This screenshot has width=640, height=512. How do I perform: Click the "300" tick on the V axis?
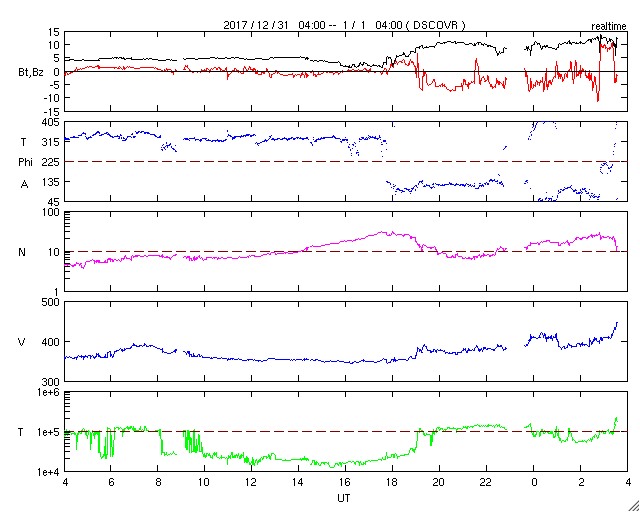52,382
